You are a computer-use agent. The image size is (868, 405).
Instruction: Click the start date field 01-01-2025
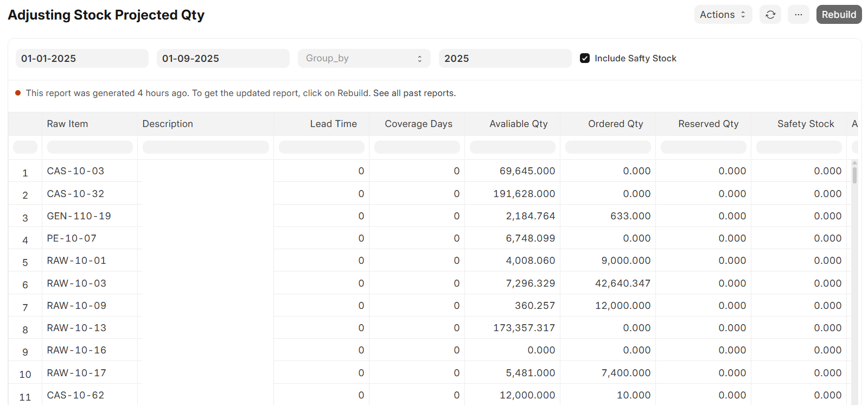[x=82, y=58]
